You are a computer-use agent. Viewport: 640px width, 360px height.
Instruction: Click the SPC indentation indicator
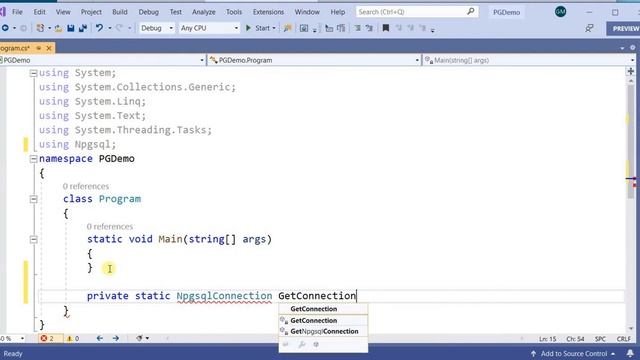point(600,339)
